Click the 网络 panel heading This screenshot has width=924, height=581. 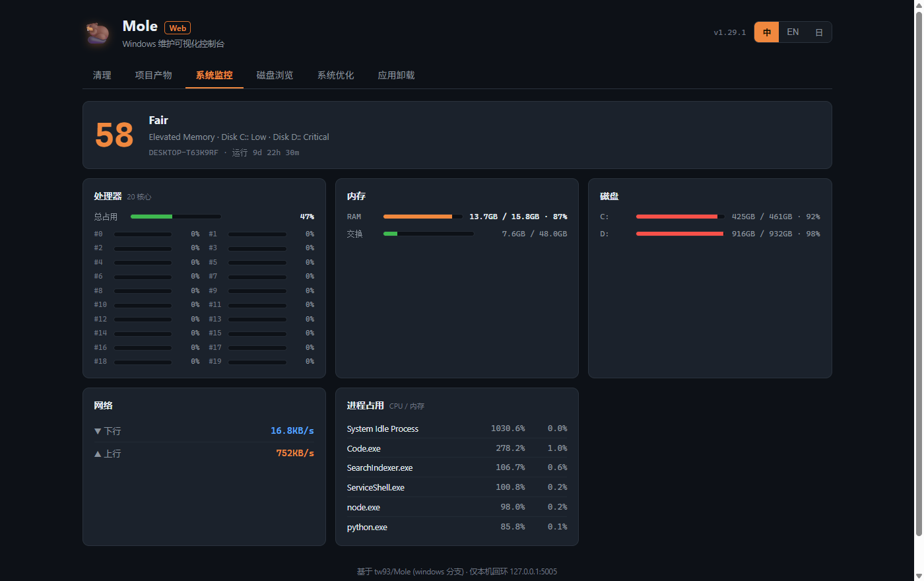pos(104,405)
